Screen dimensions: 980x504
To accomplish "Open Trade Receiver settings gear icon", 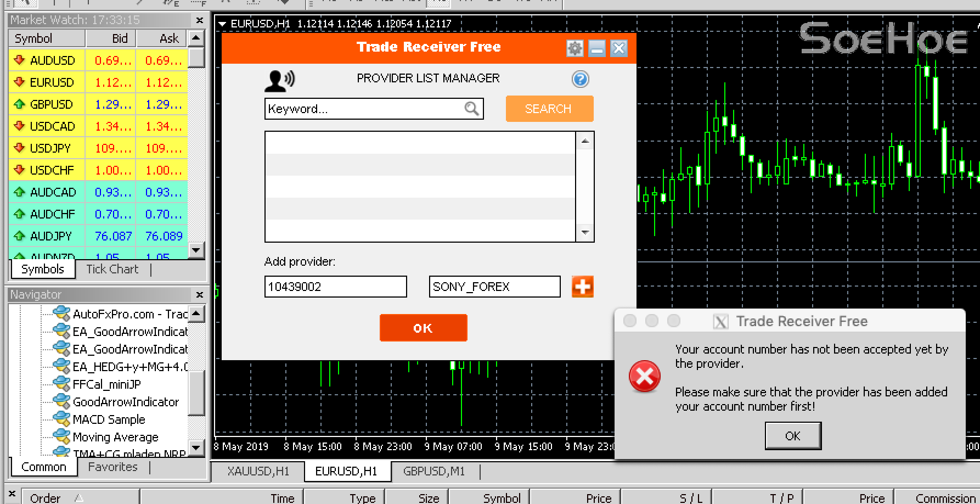I will (575, 48).
